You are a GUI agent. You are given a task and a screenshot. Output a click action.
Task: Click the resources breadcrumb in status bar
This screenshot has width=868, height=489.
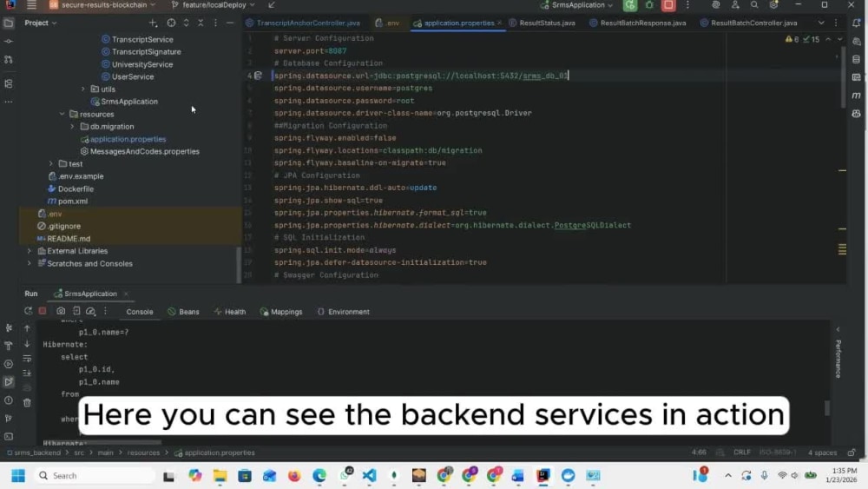[143, 453]
